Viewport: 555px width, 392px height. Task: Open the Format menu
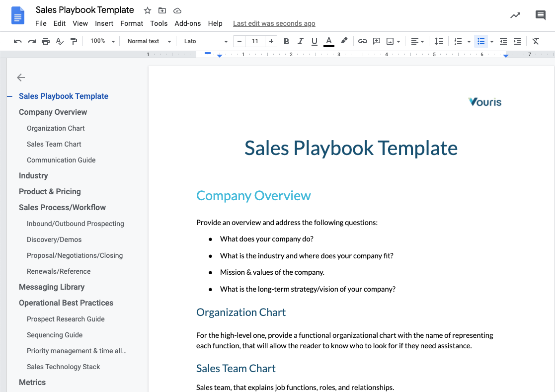[132, 23]
